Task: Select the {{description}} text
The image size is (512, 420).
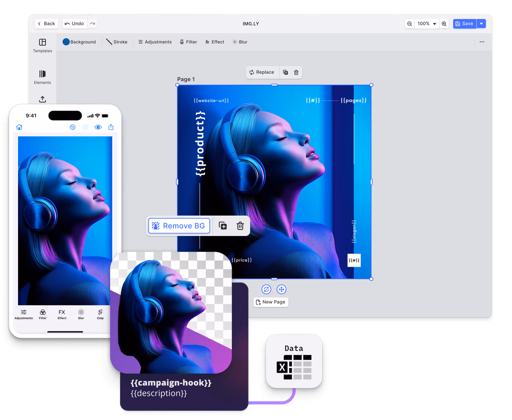Action: tap(159, 393)
